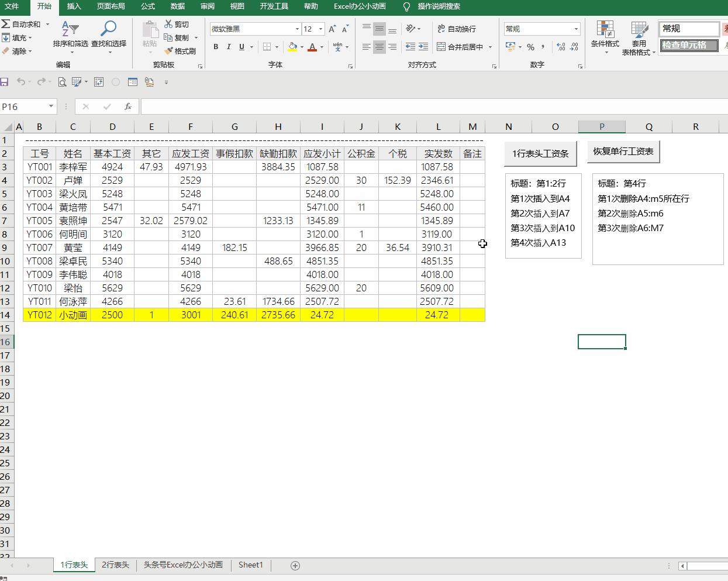Open Conditional Formatting (条件格式)
The image size is (728, 581).
(x=605, y=37)
